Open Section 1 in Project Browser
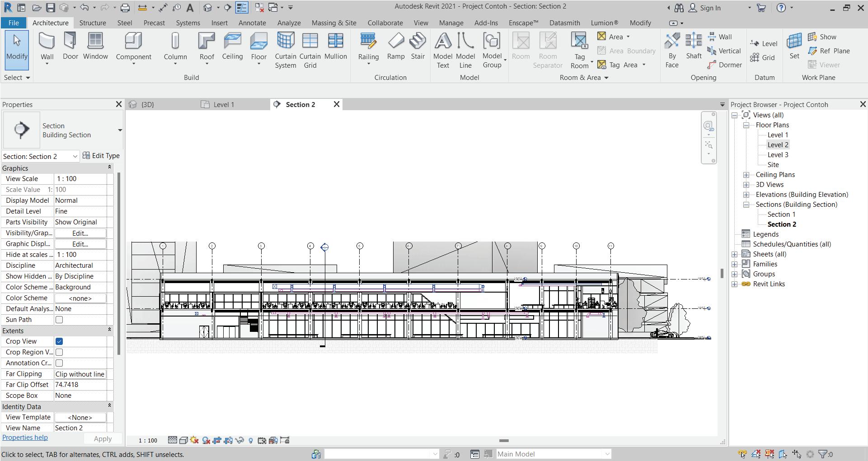The width and height of the screenshot is (868, 461). point(781,214)
